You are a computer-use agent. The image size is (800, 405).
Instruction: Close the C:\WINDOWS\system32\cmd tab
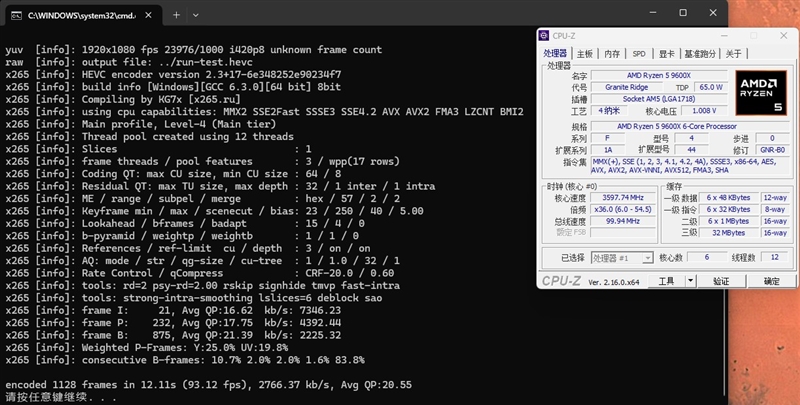(x=151, y=15)
